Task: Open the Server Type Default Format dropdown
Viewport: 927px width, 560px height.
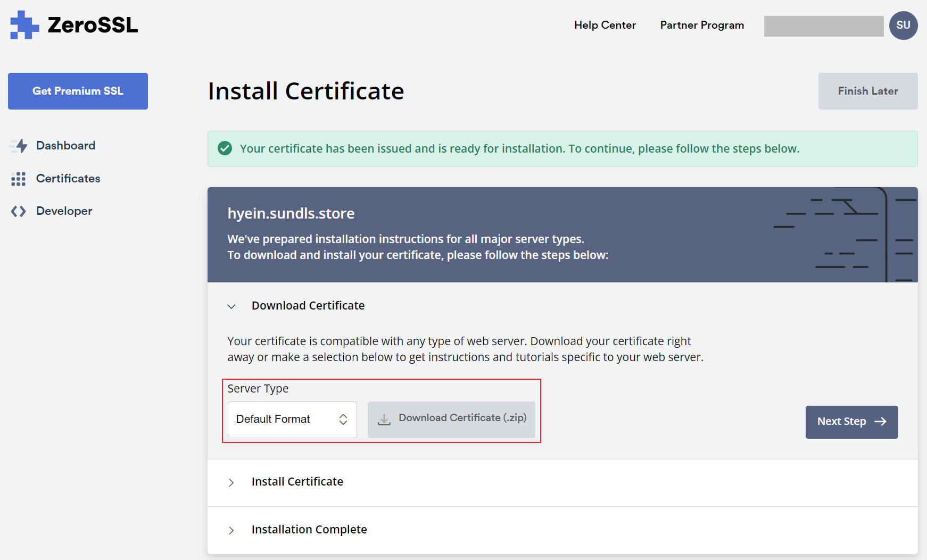Action: point(292,420)
